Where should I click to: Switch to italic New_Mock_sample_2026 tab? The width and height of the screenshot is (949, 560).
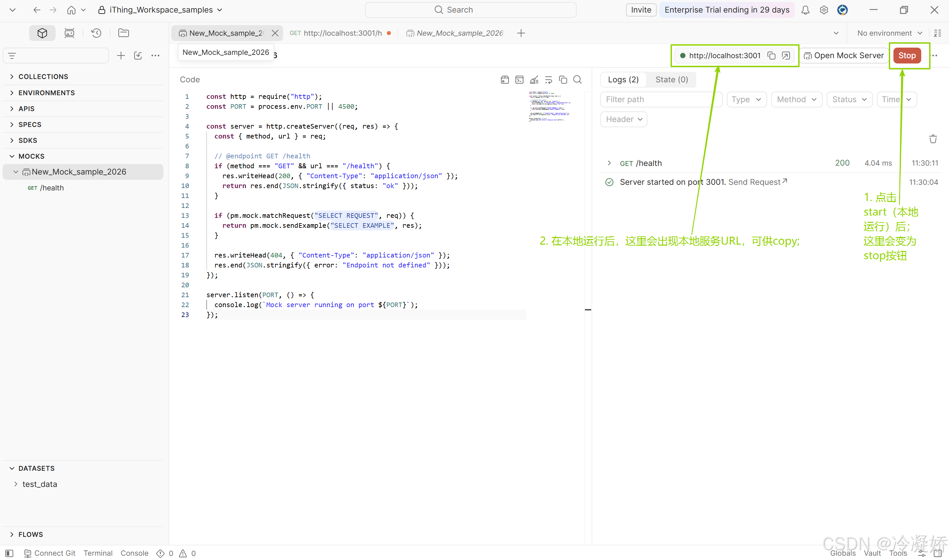point(455,33)
